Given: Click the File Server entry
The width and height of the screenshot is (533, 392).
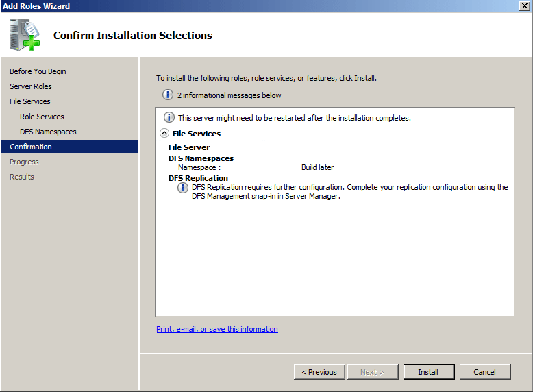Looking at the screenshot, I should 189,147.
